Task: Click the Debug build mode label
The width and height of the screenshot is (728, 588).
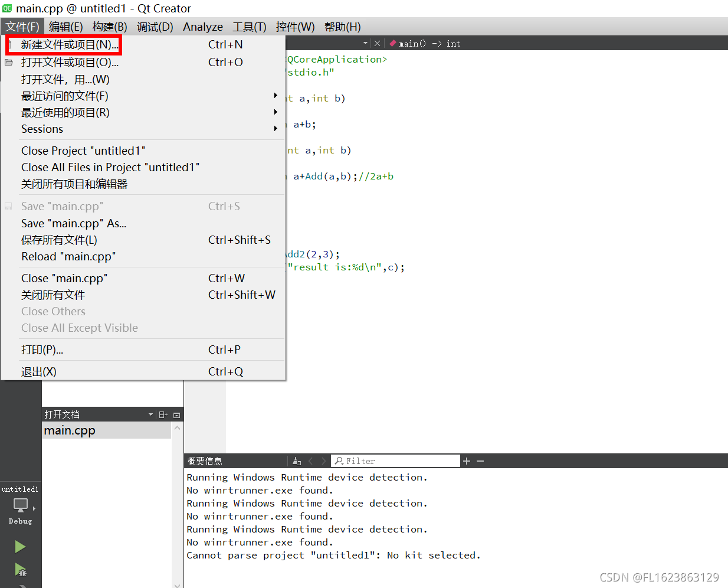Action: click(20, 521)
